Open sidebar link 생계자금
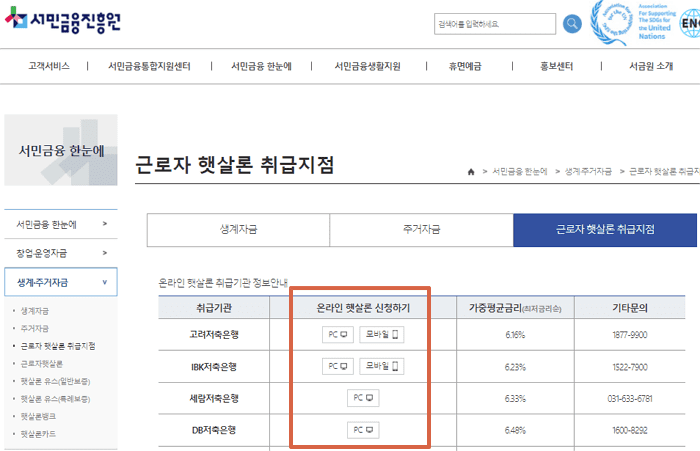The width and height of the screenshot is (700, 451). click(x=35, y=311)
